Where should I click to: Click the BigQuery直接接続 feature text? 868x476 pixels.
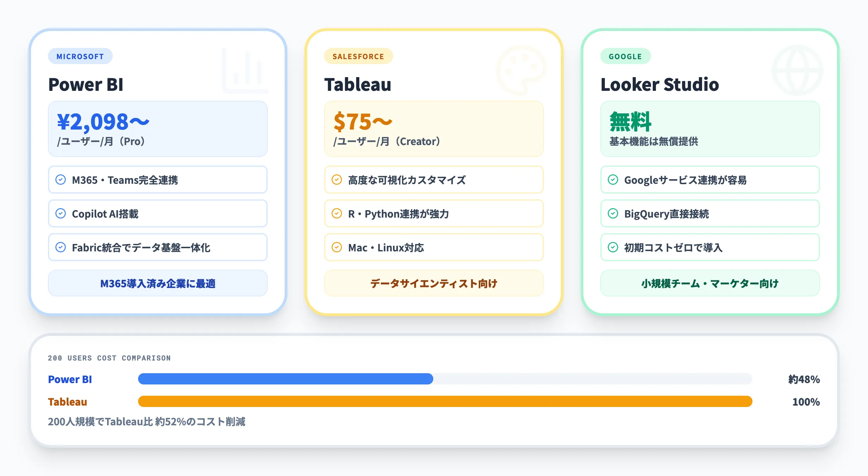[x=666, y=214]
